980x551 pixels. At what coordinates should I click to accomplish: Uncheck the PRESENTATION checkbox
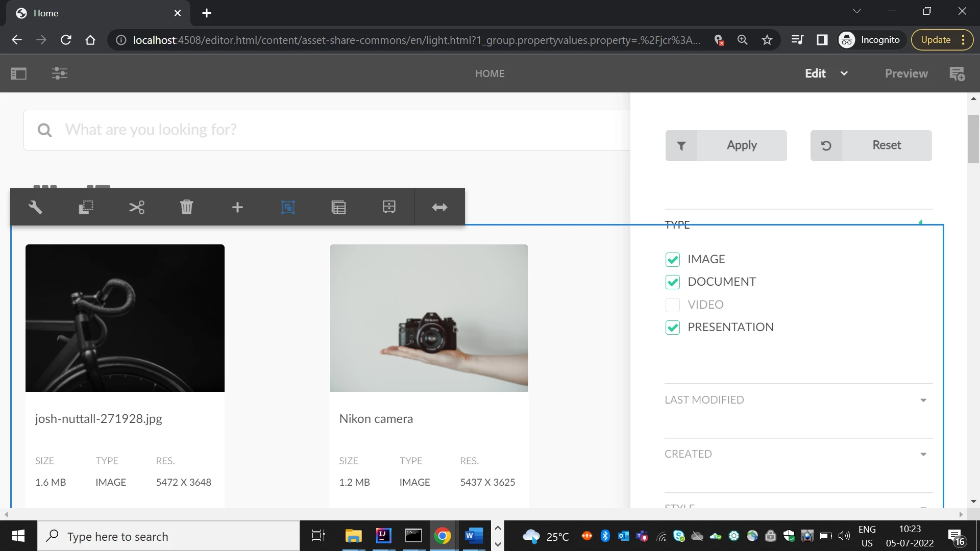(673, 328)
